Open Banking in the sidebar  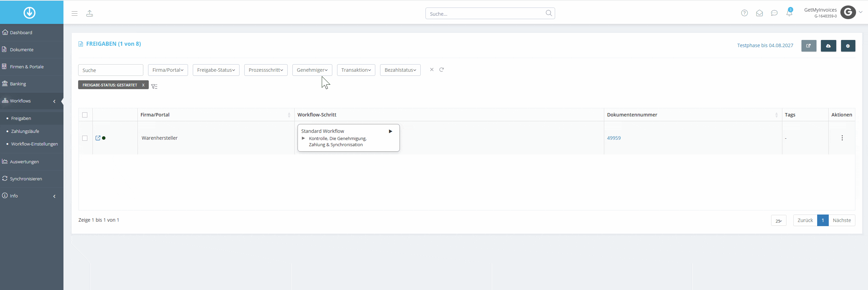click(32, 84)
